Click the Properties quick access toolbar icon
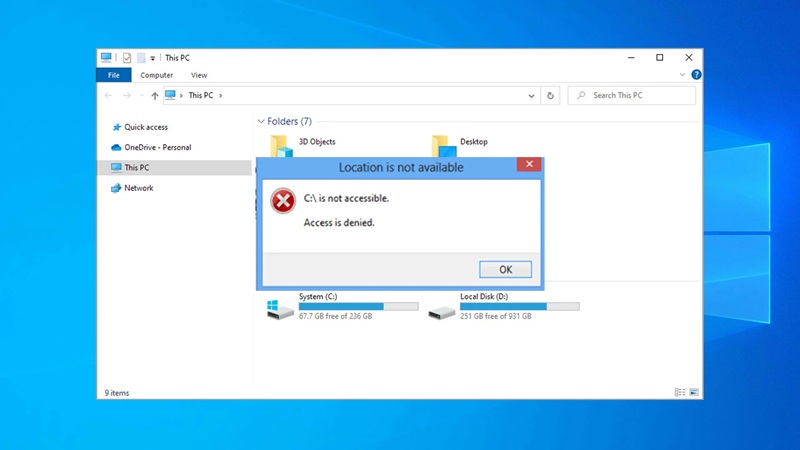Image resolution: width=800 pixels, height=450 pixels. (x=127, y=58)
